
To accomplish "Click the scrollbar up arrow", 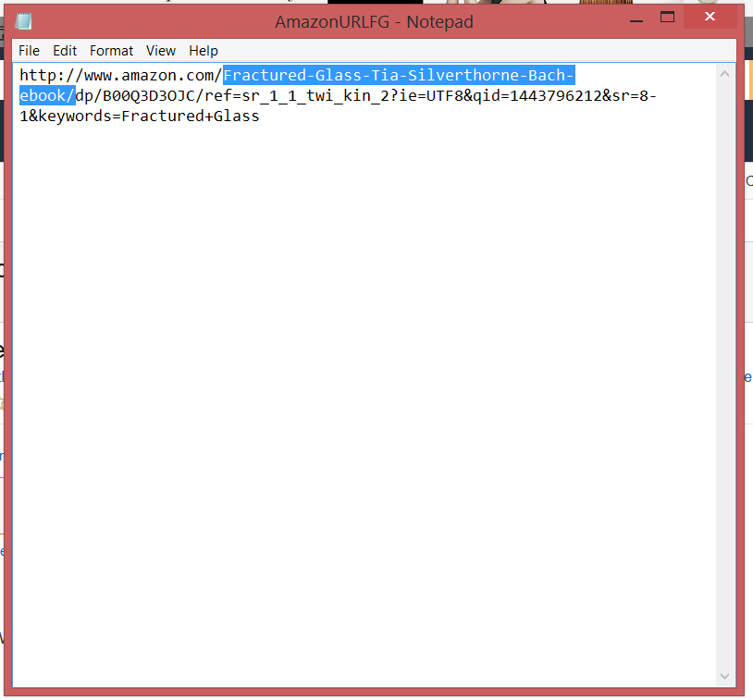I will tap(724, 74).
